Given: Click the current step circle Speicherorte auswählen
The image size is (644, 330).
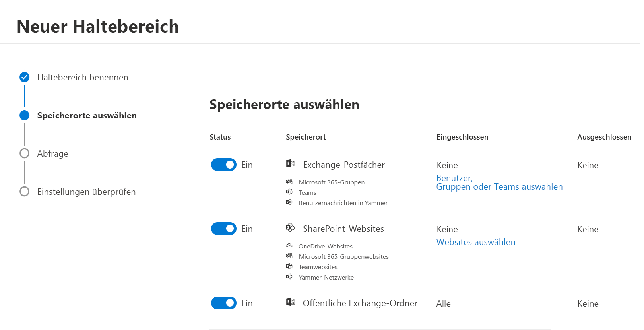Looking at the screenshot, I should [x=24, y=115].
